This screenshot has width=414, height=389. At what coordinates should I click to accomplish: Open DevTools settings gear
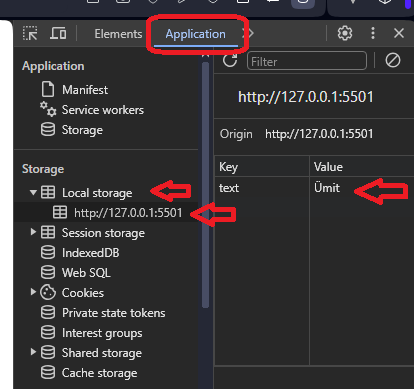[x=345, y=33]
